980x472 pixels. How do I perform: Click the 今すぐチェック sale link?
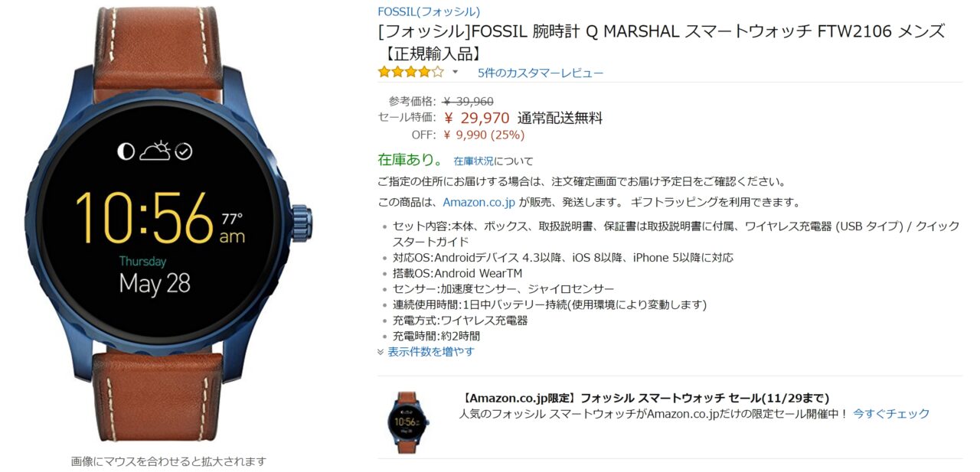(x=891, y=413)
